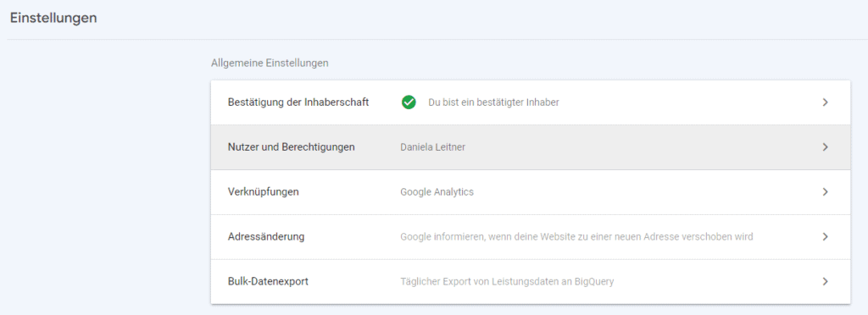Select the Nutzer und Berechtigungen label
The image size is (868, 315).
292,147
